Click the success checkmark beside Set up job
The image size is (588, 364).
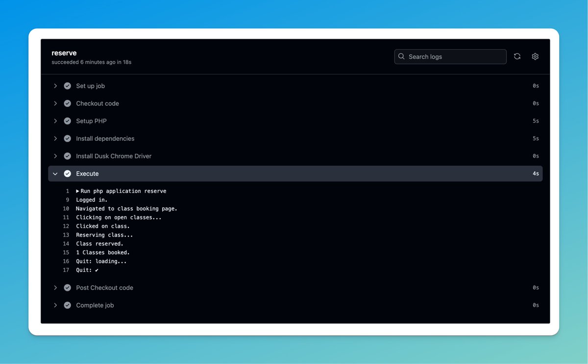pyautogui.click(x=68, y=86)
